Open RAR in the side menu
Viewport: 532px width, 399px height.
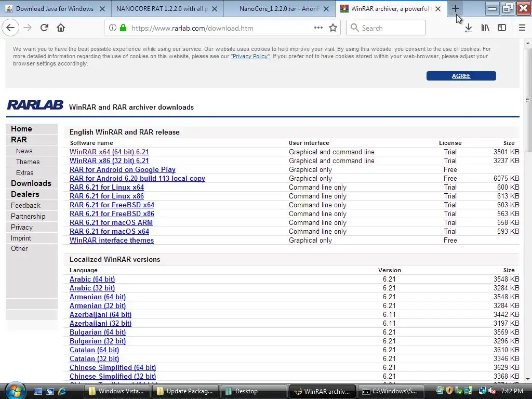point(19,140)
